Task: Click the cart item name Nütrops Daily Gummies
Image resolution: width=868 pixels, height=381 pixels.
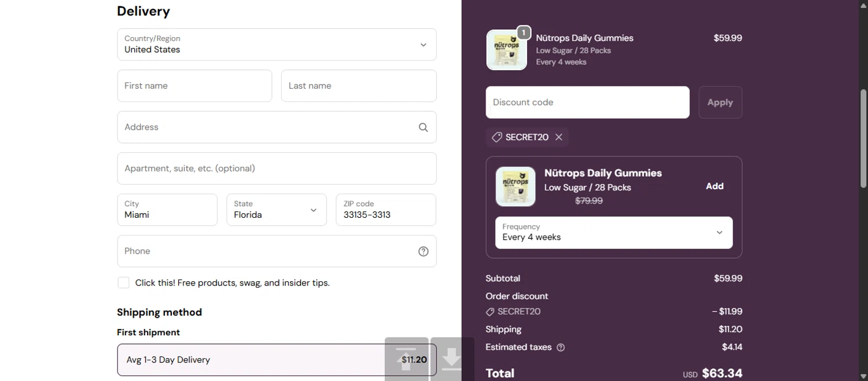Action: click(x=584, y=38)
